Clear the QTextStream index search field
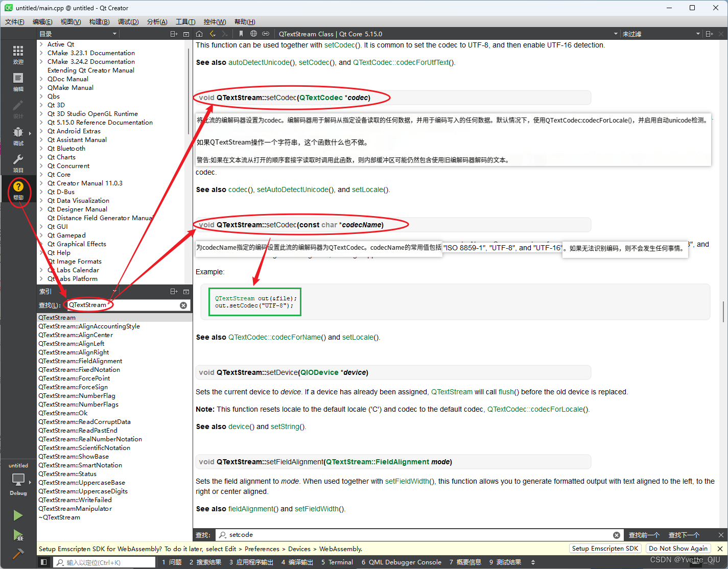This screenshot has height=569, width=728. (x=183, y=305)
